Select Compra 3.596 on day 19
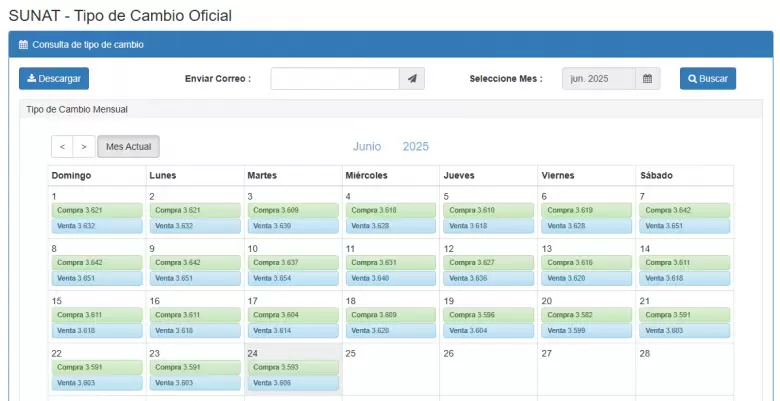 (488, 315)
